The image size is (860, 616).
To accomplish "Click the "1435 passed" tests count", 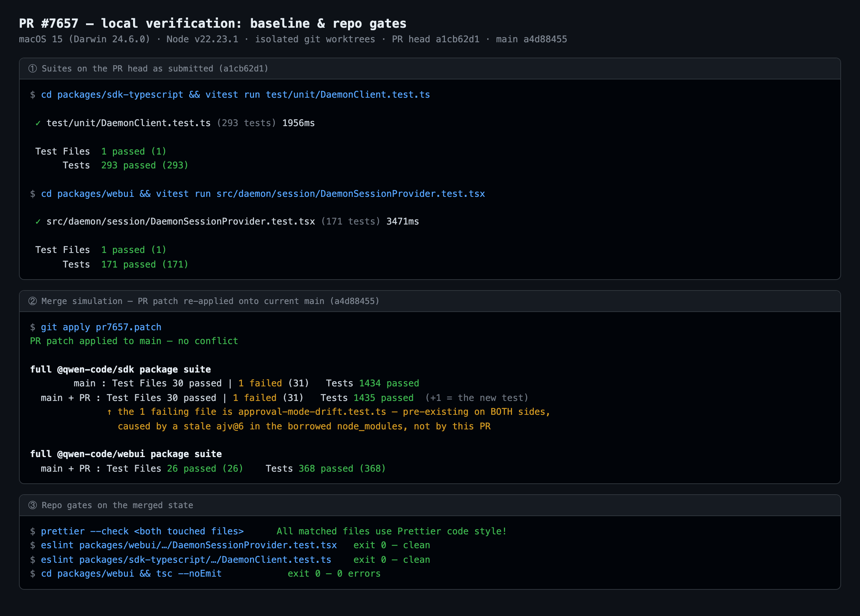I will [384, 398].
